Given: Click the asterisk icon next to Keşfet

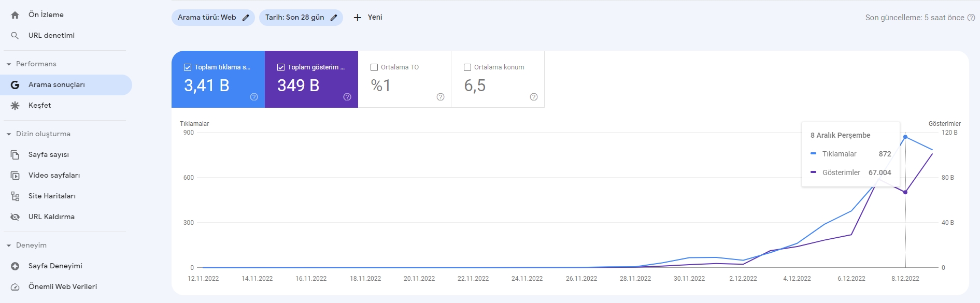Looking at the screenshot, I should pyautogui.click(x=15, y=106).
